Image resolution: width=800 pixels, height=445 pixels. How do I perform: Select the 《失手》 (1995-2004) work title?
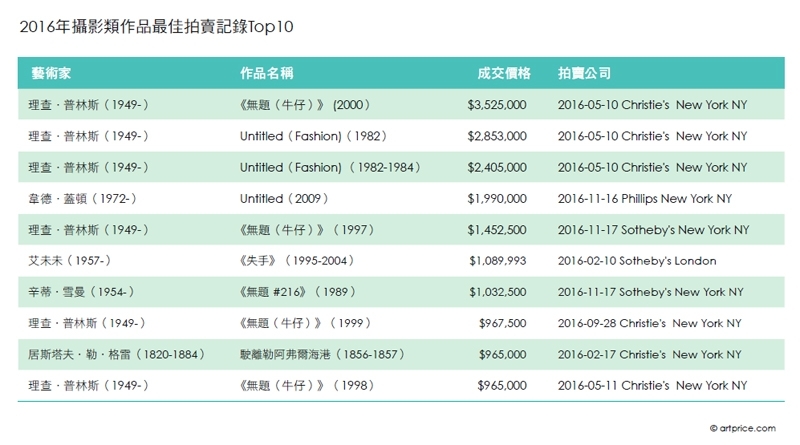click(297, 261)
